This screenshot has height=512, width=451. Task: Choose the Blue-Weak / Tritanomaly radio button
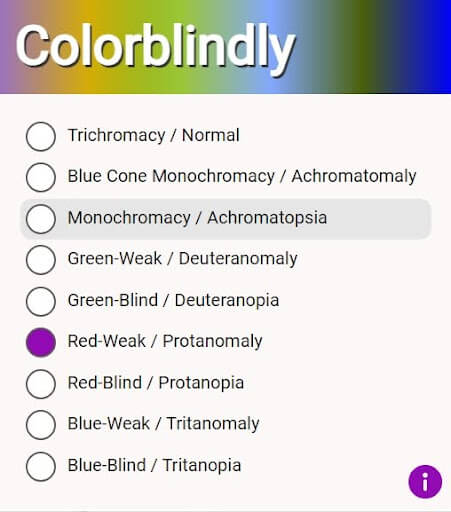click(x=41, y=425)
